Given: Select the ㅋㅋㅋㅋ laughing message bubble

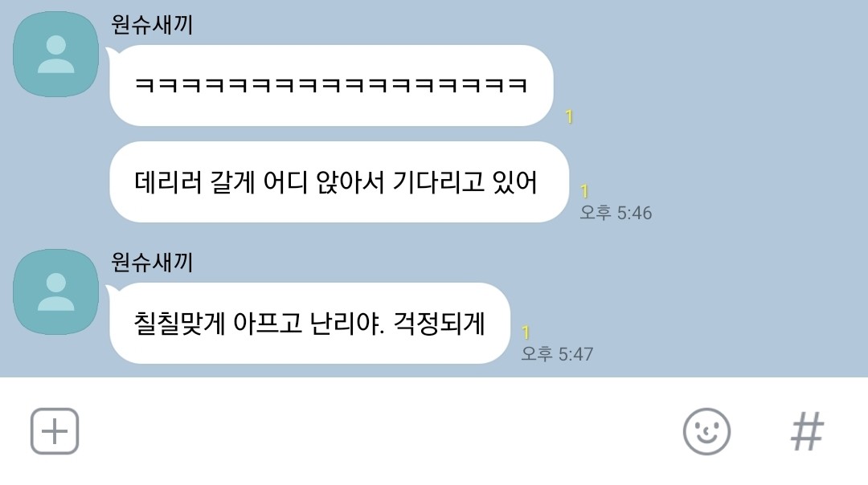Looking at the screenshot, I should tap(331, 86).
